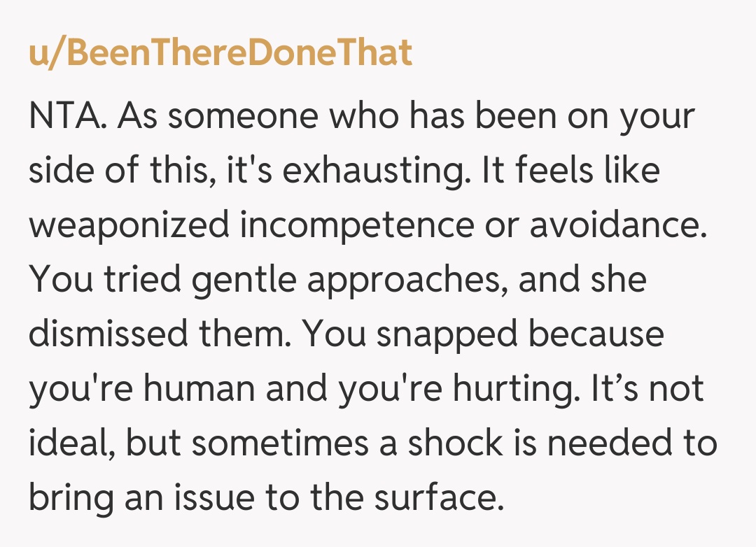Click the "NTA" verdict at comment start
The image size is (756, 547).
(67, 115)
